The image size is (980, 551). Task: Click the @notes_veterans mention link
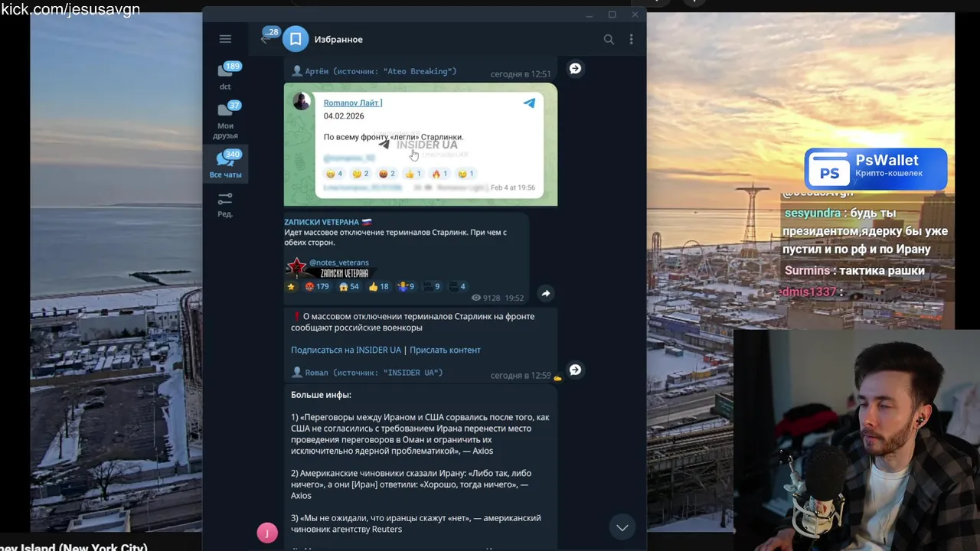[x=339, y=262]
